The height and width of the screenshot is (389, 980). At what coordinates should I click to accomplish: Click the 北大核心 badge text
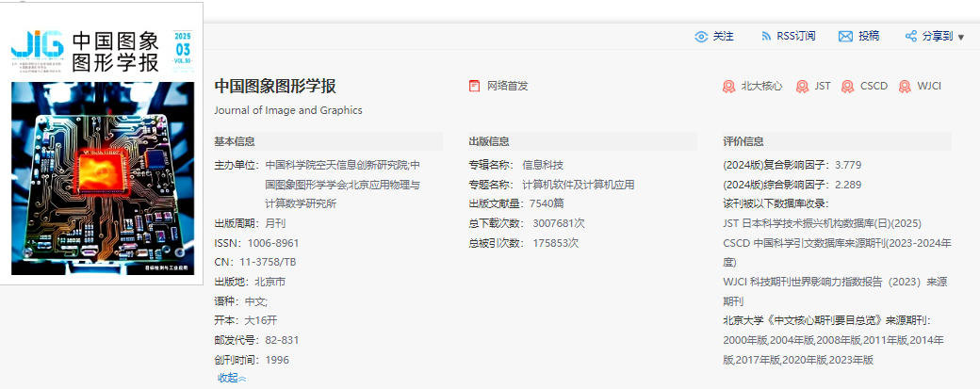(761, 86)
